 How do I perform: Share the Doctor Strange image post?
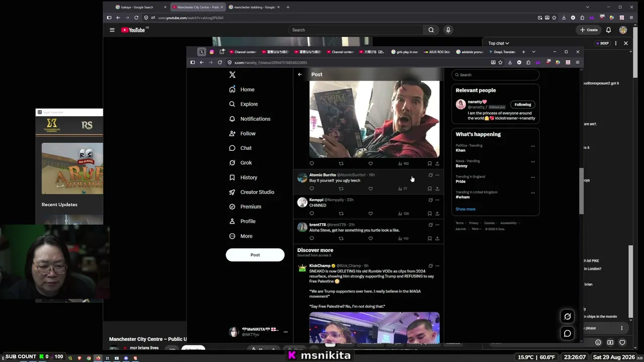pos(437,163)
